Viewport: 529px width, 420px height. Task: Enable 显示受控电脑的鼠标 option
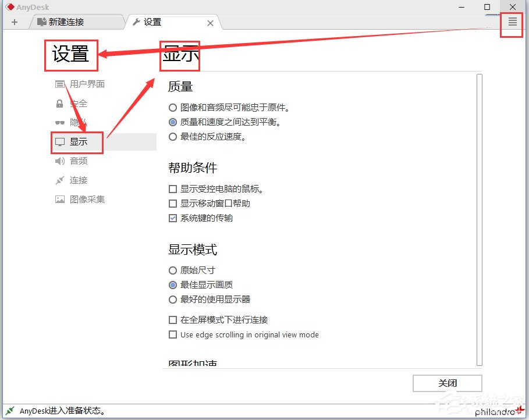tap(173, 188)
